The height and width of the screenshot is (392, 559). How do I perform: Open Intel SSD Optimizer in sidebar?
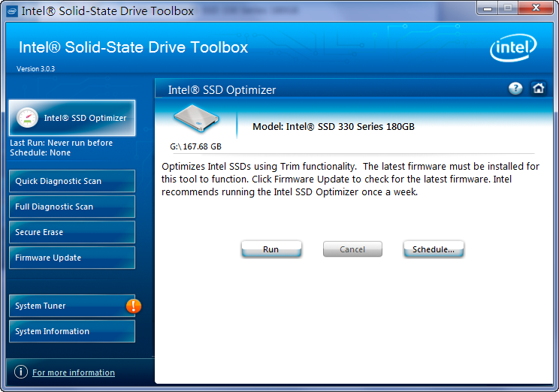click(x=72, y=118)
